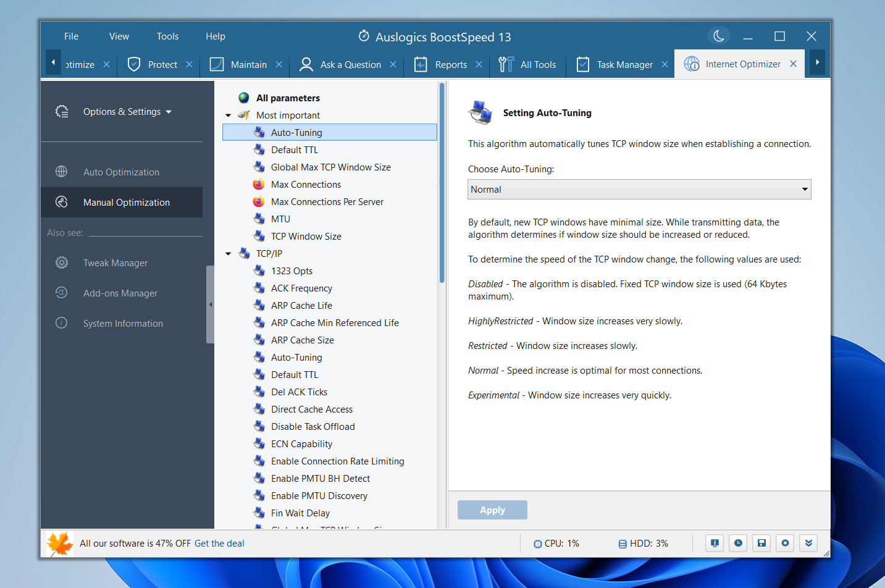Viewport: 885px width, 588px height.
Task: Open the View menu
Action: [119, 36]
